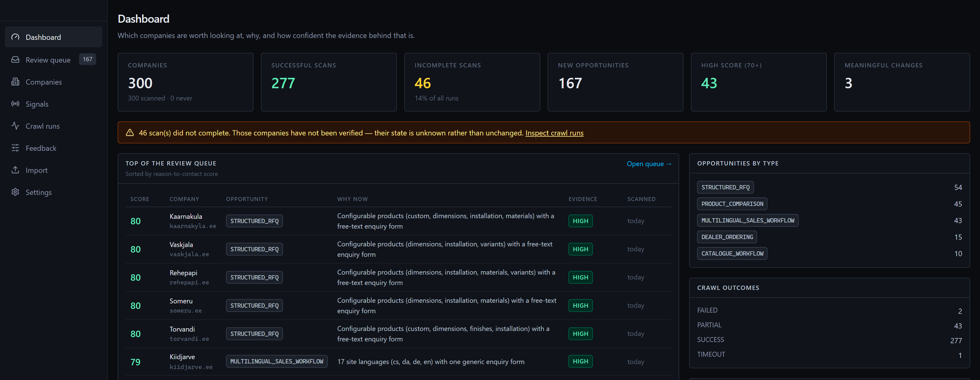Screen dimensions: 980x380
Task: Click the Dashboard gauge icon in sidebar
Action: point(15,37)
